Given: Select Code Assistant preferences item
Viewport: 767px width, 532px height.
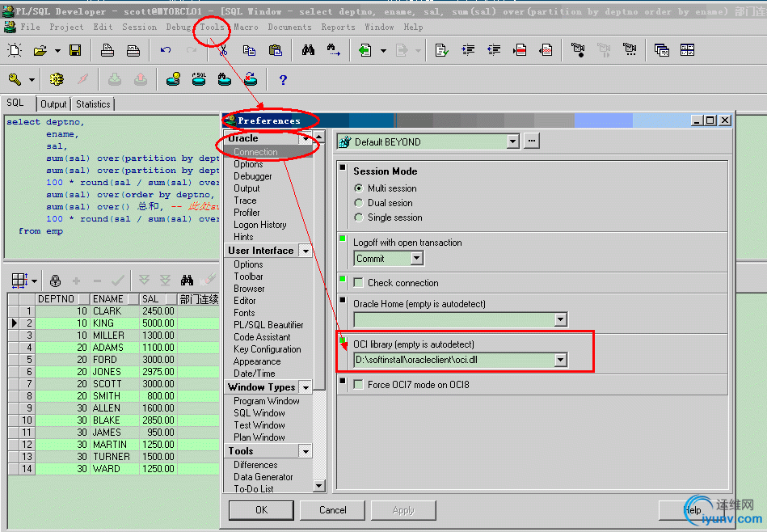Looking at the screenshot, I should pyautogui.click(x=262, y=337).
